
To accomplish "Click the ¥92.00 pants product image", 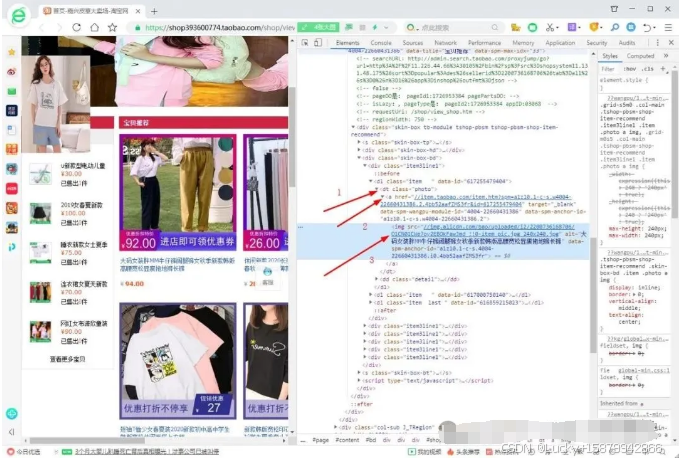I will [x=178, y=193].
